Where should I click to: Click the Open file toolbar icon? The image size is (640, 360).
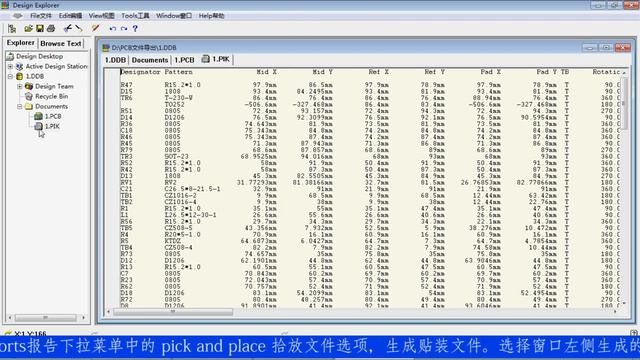pos(28,29)
